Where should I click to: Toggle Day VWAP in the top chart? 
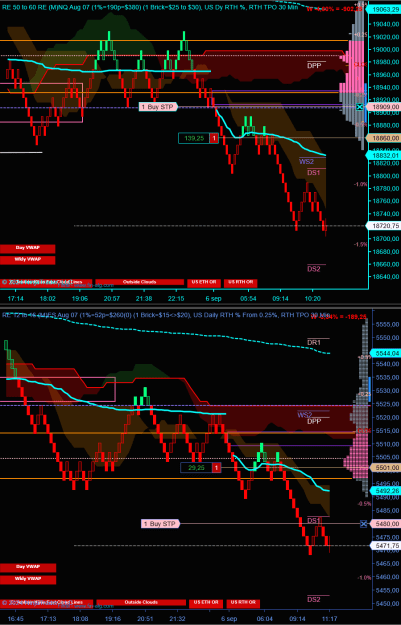(28, 249)
